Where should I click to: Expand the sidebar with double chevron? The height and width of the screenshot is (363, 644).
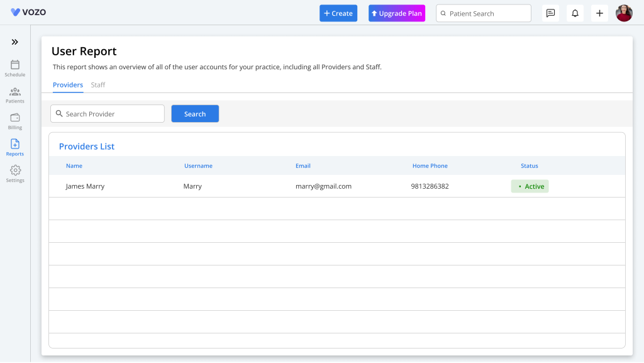coord(15,42)
